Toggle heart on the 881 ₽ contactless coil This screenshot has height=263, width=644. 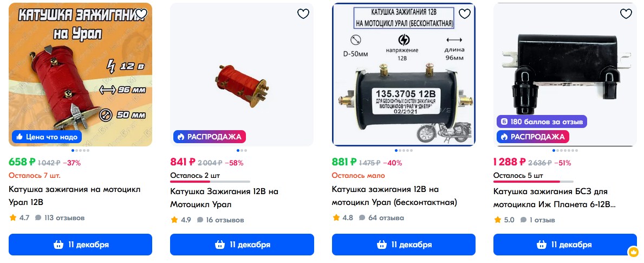point(465,14)
